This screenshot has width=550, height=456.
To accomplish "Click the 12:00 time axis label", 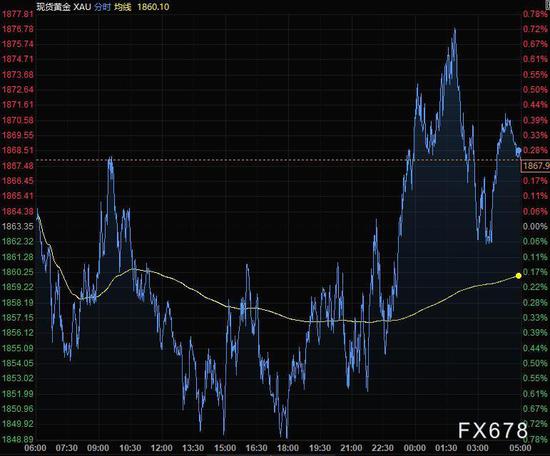I will pos(161,448).
